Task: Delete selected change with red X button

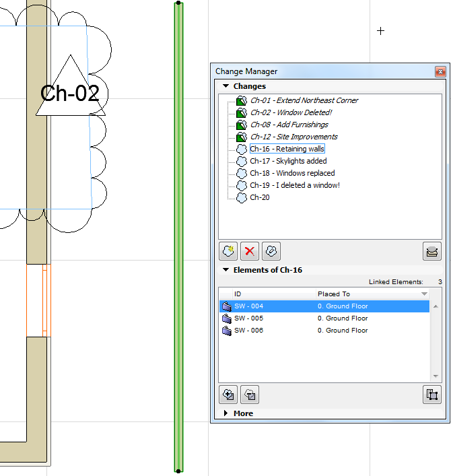Action: (250, 251)
